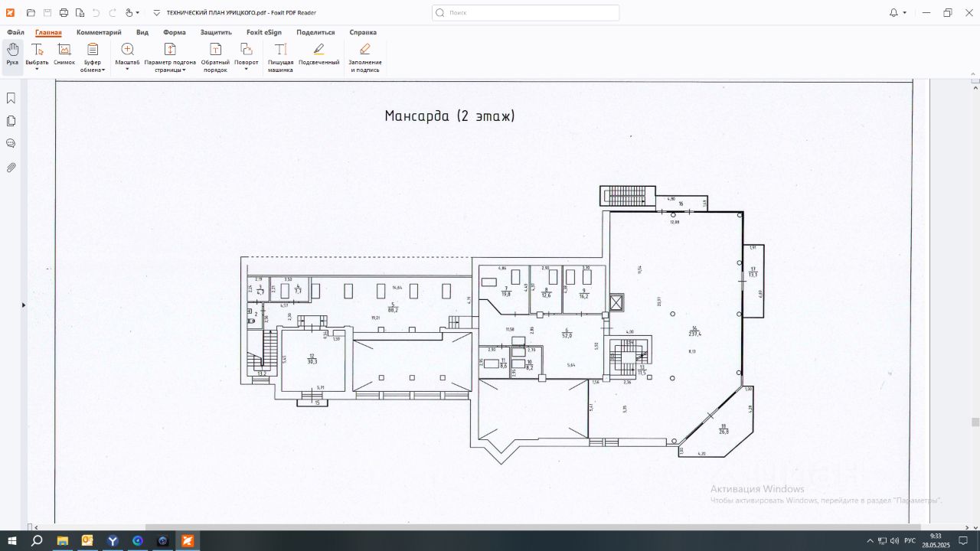Activate the Пишущая машинка typewriter tool
980x551 pixels.
(280, 57)
